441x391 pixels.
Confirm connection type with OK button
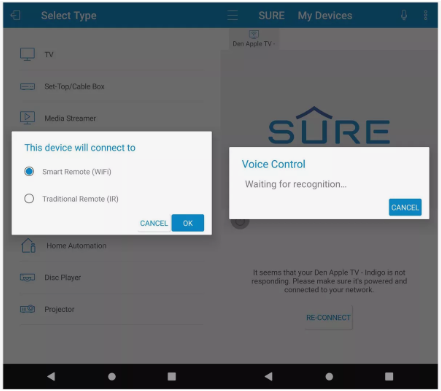188,223
